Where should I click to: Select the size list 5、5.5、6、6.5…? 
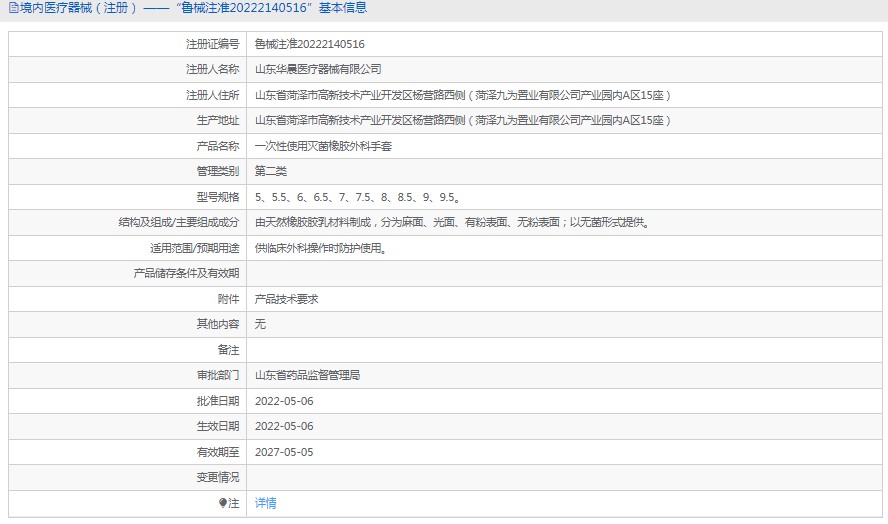358,197
